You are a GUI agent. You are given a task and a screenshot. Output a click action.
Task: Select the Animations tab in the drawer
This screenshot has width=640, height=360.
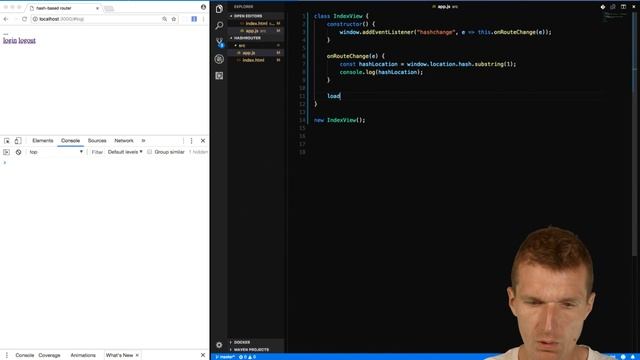tap(83, 356)
